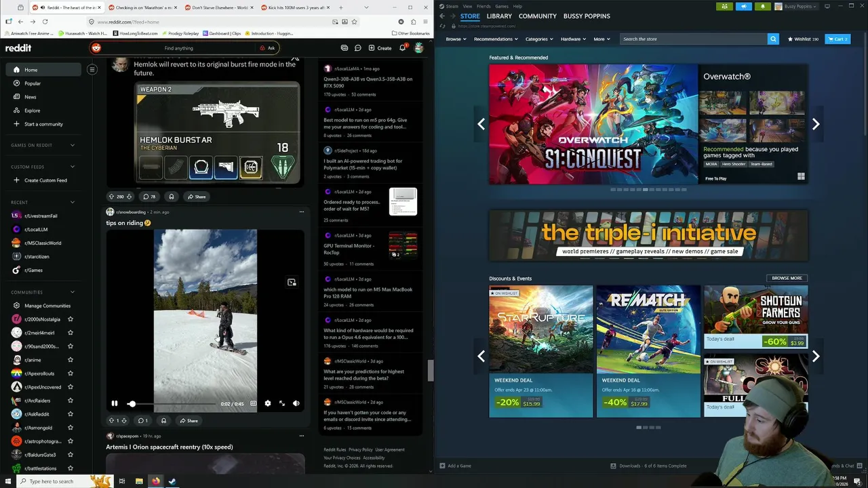
Task: Toggle fullscreen on snowboarding video
Action: [x=282, y=403]
